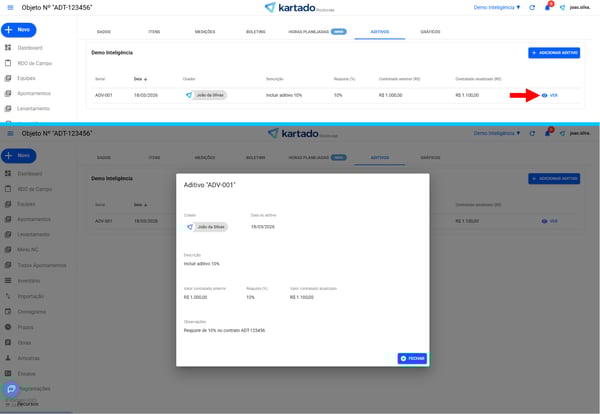Open the joao.silva user menu in the undimmed header
Screen dimensions: 600x414
tap(575, 7)
